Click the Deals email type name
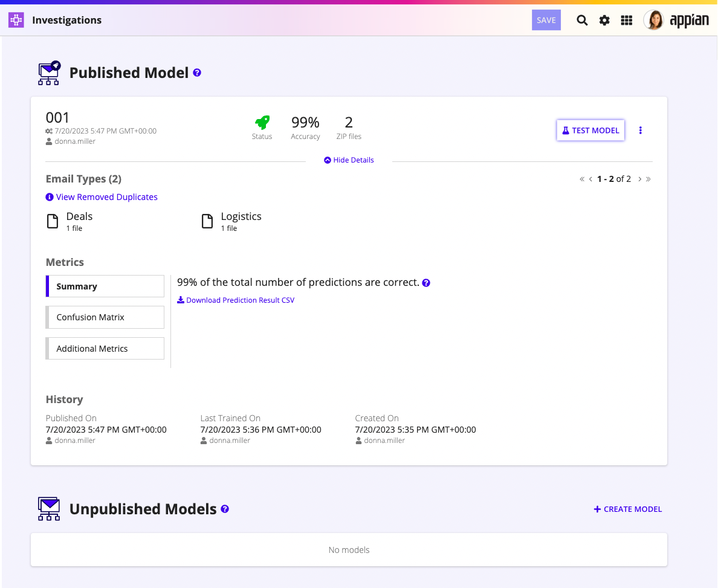The image size is (718, 588). click(79, 216)
